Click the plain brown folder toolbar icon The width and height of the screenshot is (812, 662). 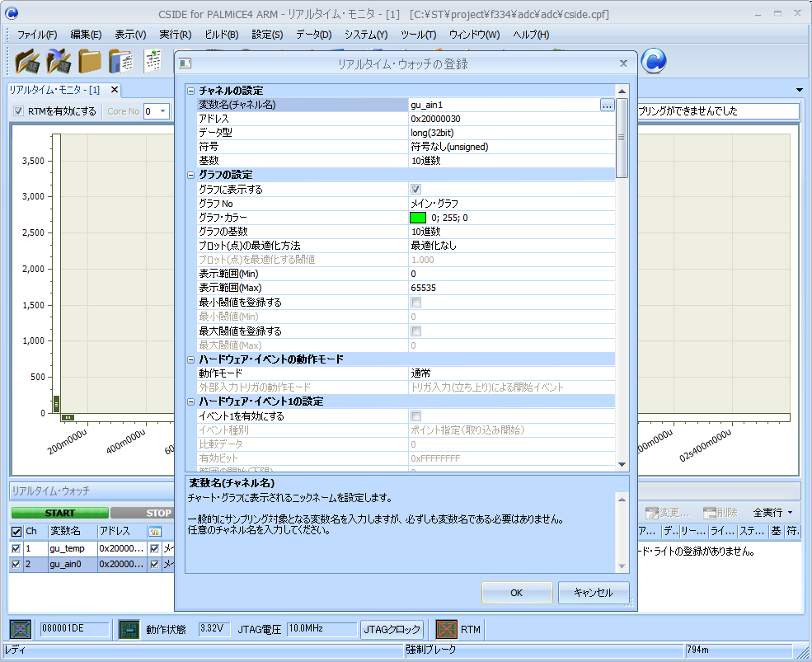click(x=90, y=62)
